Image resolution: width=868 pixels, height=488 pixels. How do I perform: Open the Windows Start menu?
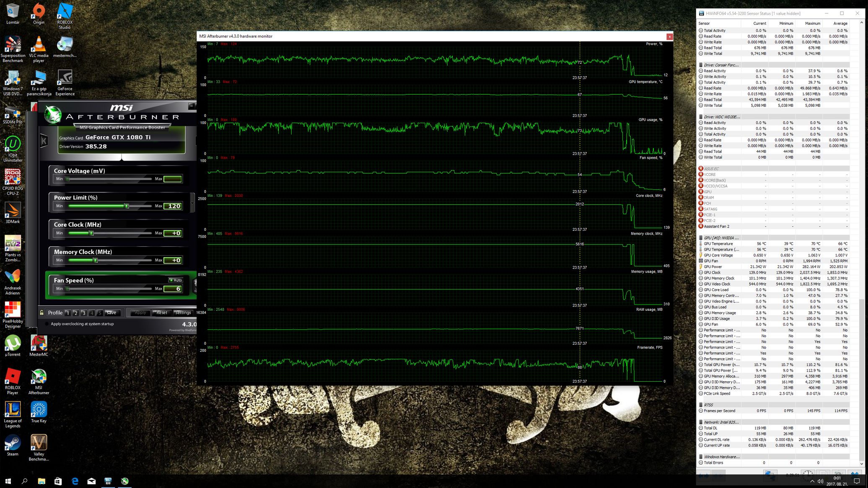(8, 481)
